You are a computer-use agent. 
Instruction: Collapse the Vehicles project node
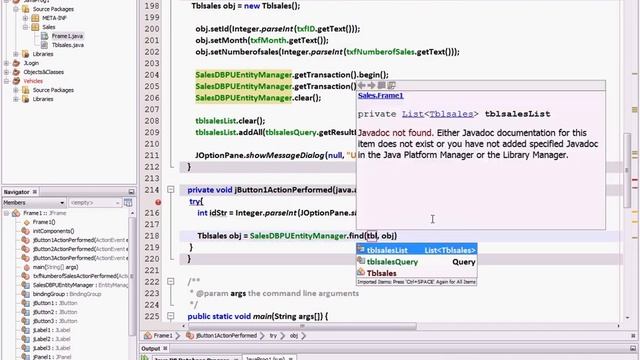7,81
